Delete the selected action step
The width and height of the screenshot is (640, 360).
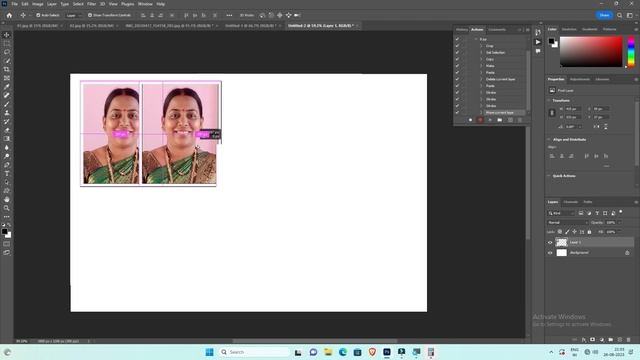pos(520,120)
